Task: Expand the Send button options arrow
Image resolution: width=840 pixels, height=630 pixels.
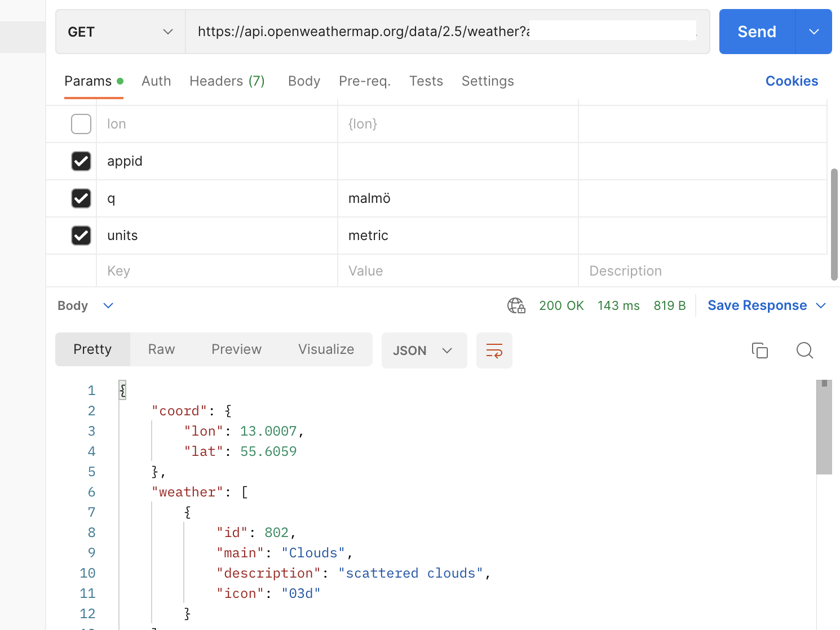Action: (x=814, y=32)
